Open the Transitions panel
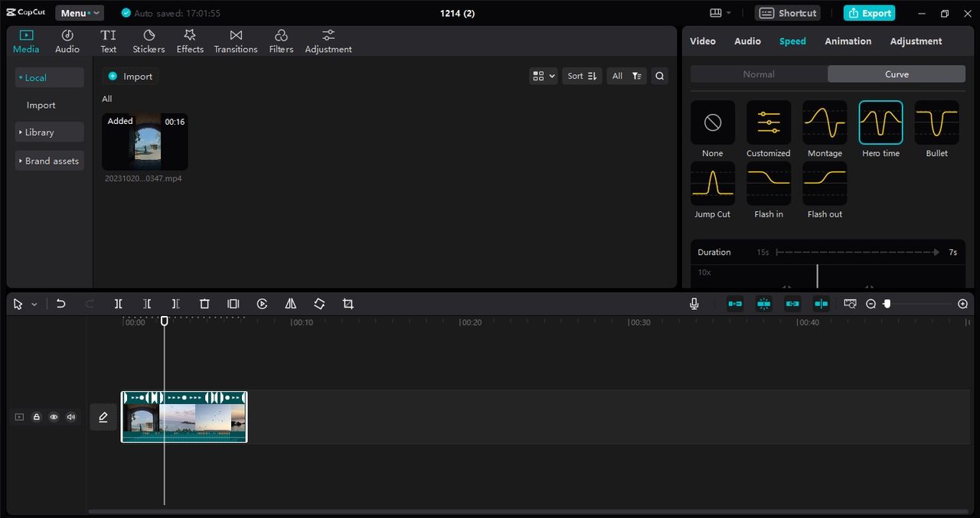The height and width of the screenshot is (518, 980). pyautogui.click(x=236, y=41)
